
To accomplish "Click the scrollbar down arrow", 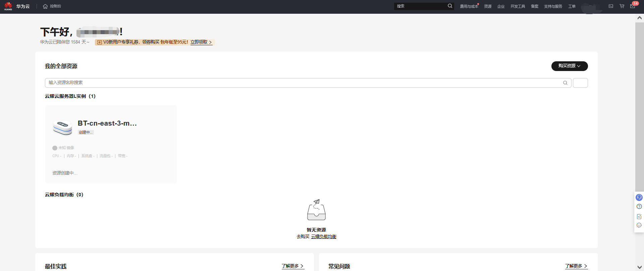I will pos(639,267).
